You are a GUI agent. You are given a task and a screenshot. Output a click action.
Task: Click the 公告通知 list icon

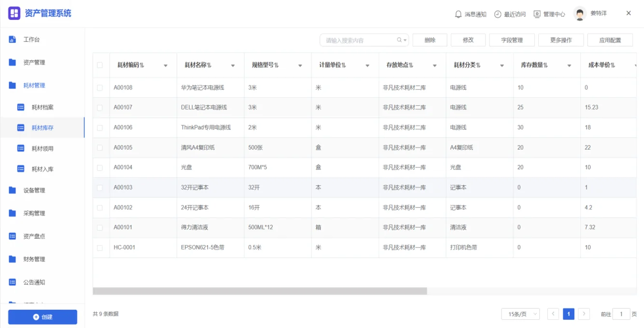point(13,282)
